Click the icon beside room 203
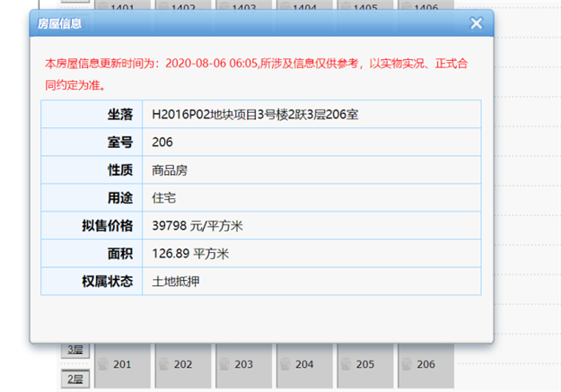This screenshot has width=561, height=392. pos(224,364)
